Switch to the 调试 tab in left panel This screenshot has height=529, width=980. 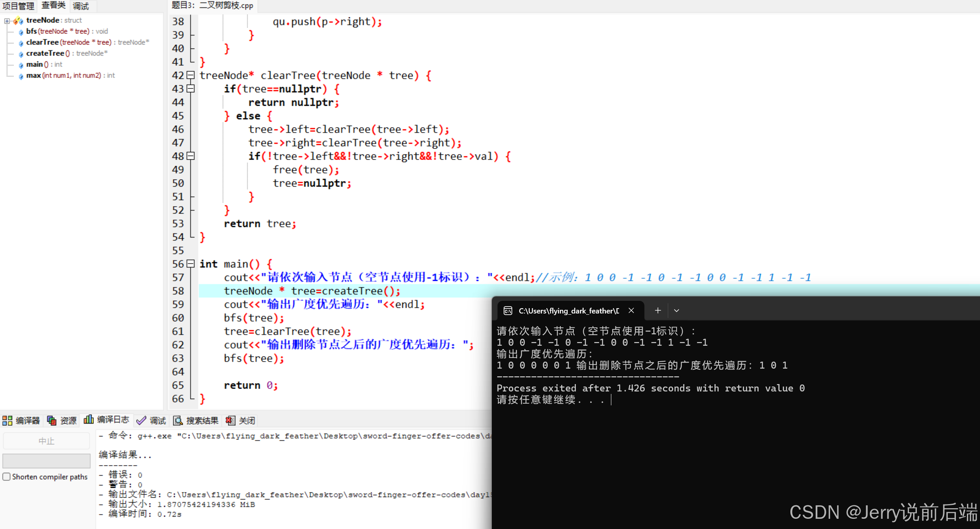81,6
